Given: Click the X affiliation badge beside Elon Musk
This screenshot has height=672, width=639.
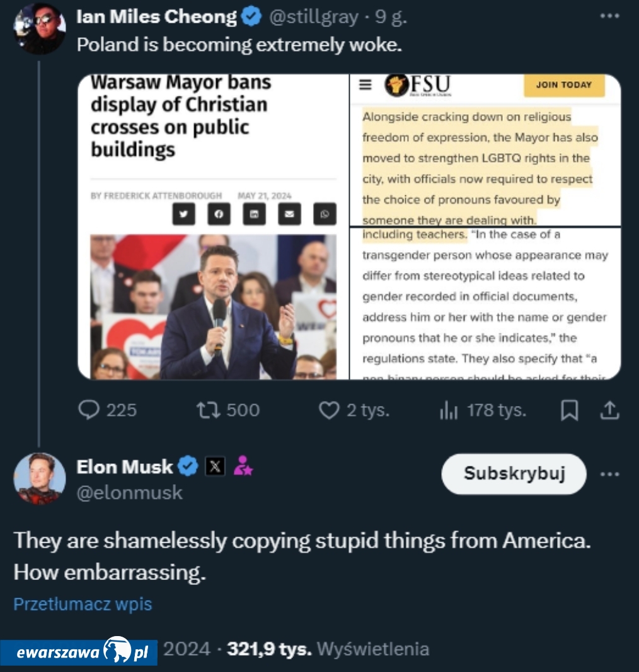Looking at the screenshot, I should [x=215, y=466].
